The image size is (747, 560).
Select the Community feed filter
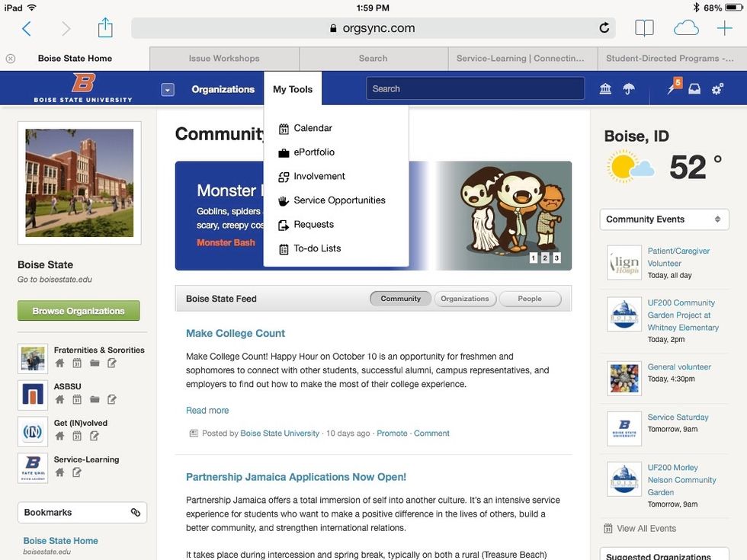[400, 299]
